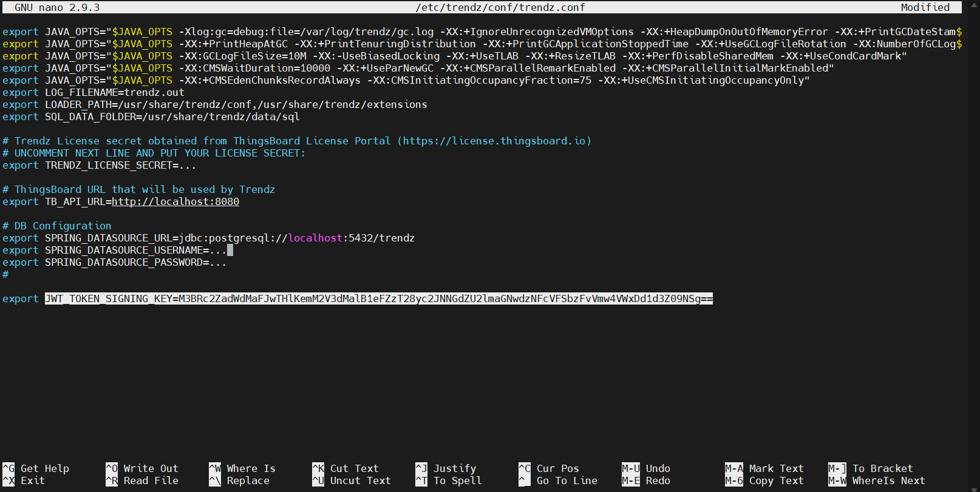Place cursor at TRENDZ_LICENSE_SECRET value
Screen dimensions: 980x492
pos(188,165)
